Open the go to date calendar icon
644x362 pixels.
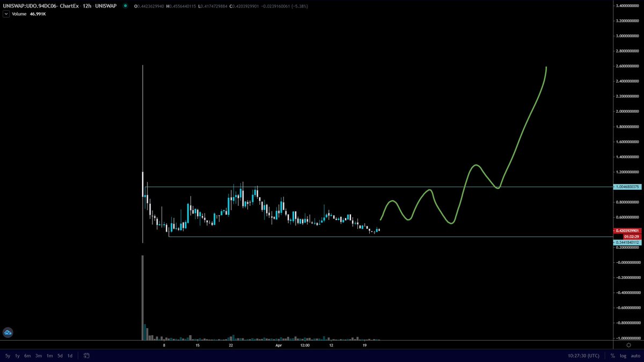point(86,356)
